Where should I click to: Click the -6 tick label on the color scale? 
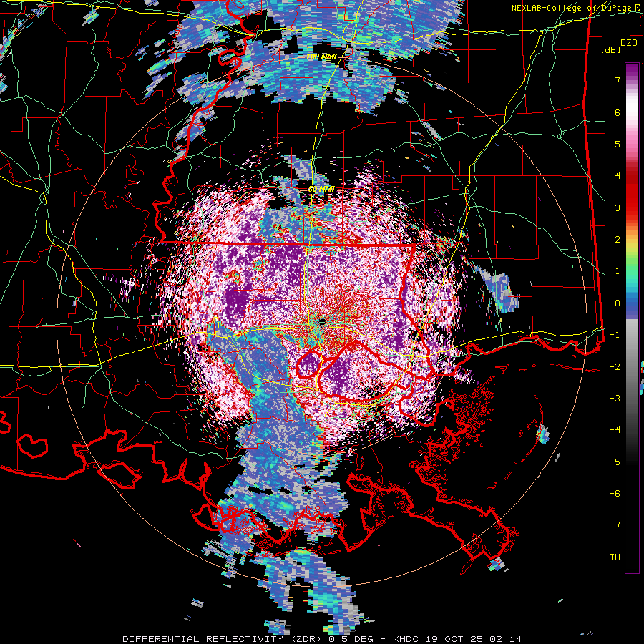(x=615, y=494)
